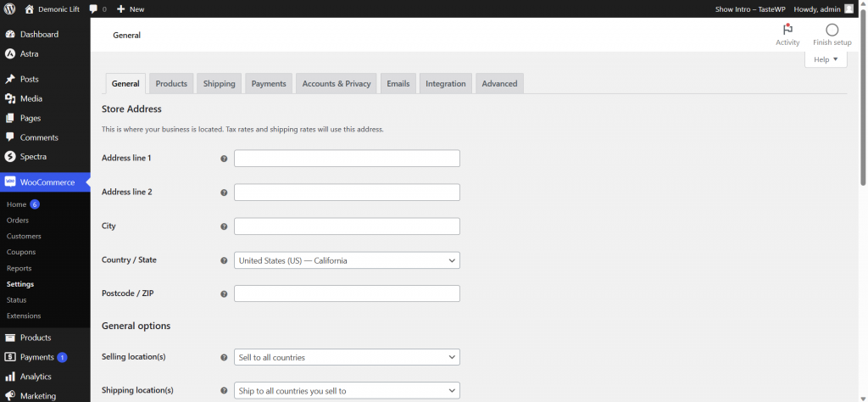Image resolution: width=868 pixels, height=402 pixels.
Task: Click help tooltip for Address line 2
Action: [224, 193]
